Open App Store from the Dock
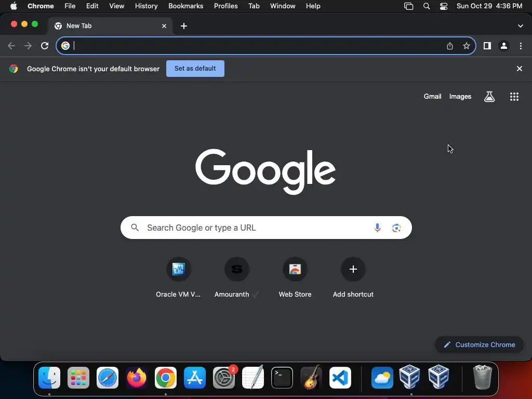 coord(195,378)
